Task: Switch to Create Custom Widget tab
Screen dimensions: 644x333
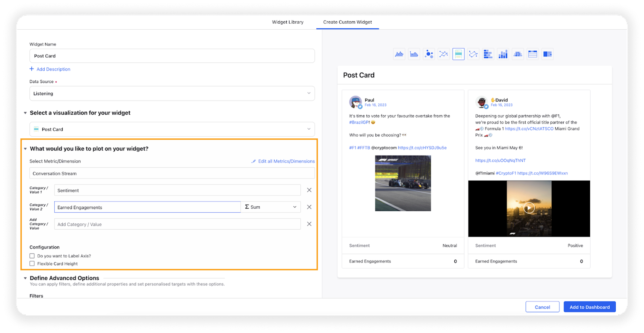Action: pos(347,22)
